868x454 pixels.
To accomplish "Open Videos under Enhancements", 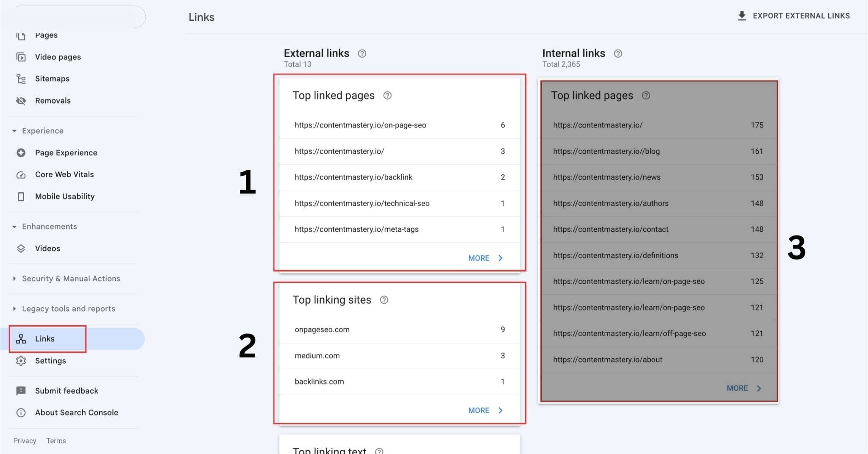I will [47, 249].
